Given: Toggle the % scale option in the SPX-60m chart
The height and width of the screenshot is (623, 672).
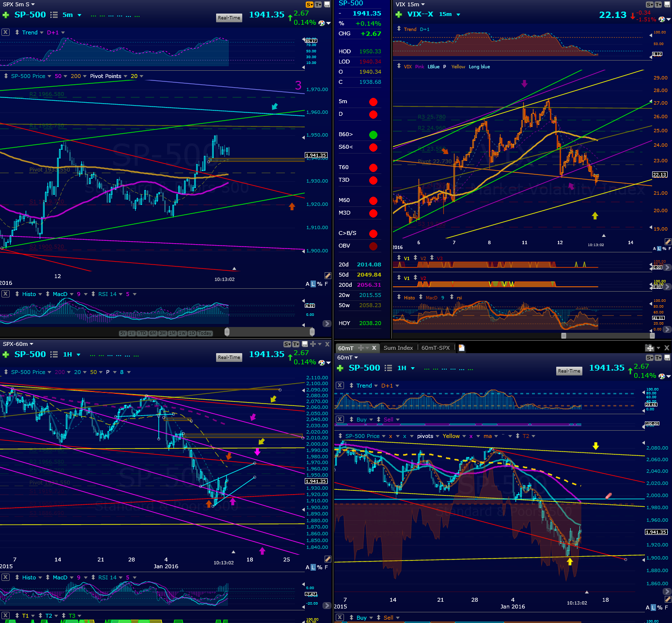Looking at the screenshot, I should coord(320,567).
